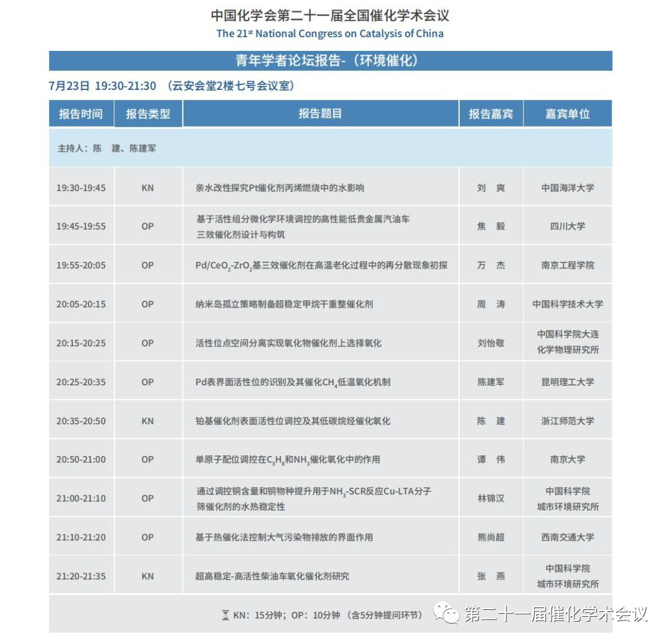Click speaker name 周涛

pos(491,304)
